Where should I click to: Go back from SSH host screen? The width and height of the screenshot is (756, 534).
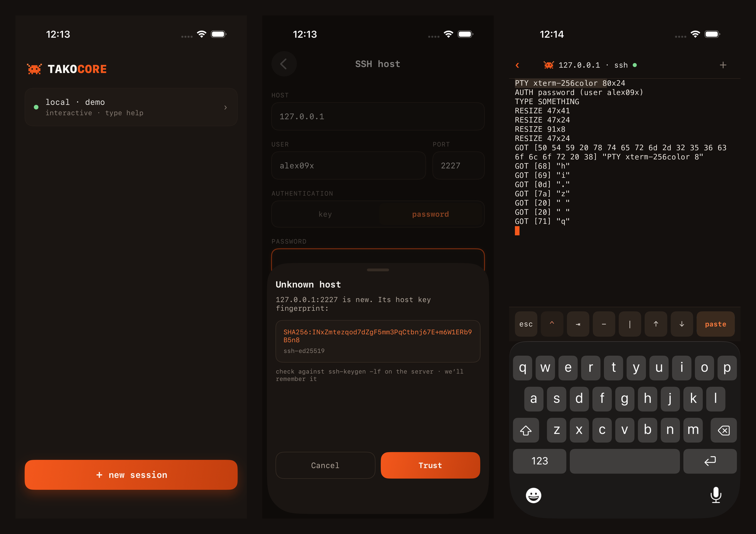(x=284, y=64)
